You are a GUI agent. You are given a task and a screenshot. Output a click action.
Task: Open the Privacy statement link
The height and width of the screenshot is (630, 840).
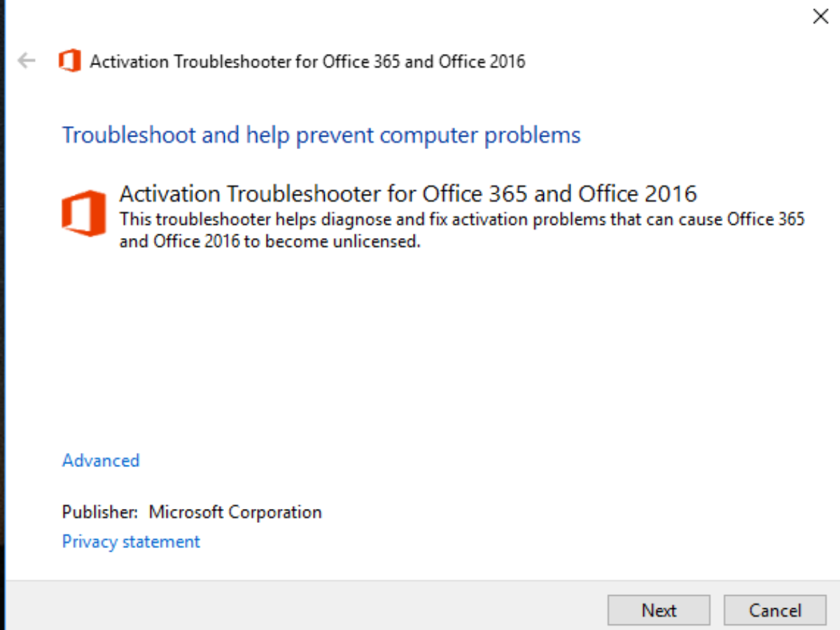[131, 542]
